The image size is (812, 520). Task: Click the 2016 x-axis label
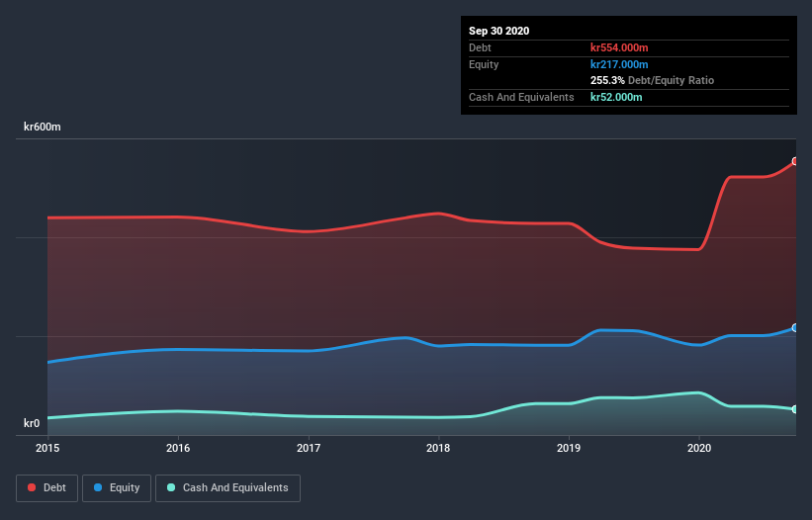(178, 448)
